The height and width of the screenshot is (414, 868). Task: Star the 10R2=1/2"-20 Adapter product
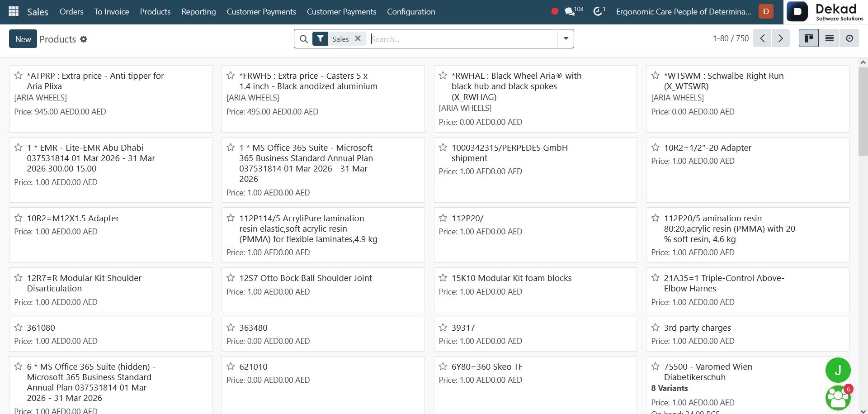click(656, 148)
